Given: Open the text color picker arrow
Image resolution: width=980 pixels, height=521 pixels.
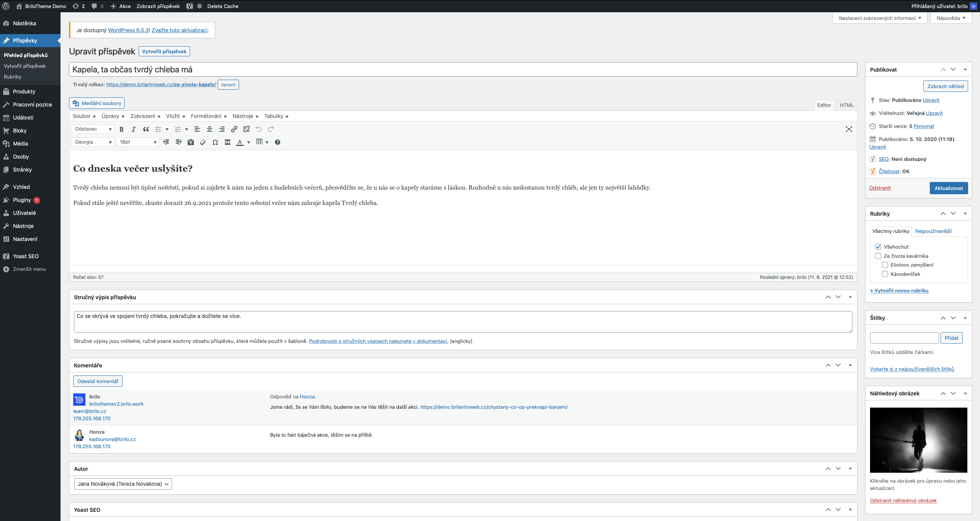Looking at the screenshot, I should click(249, 142).
